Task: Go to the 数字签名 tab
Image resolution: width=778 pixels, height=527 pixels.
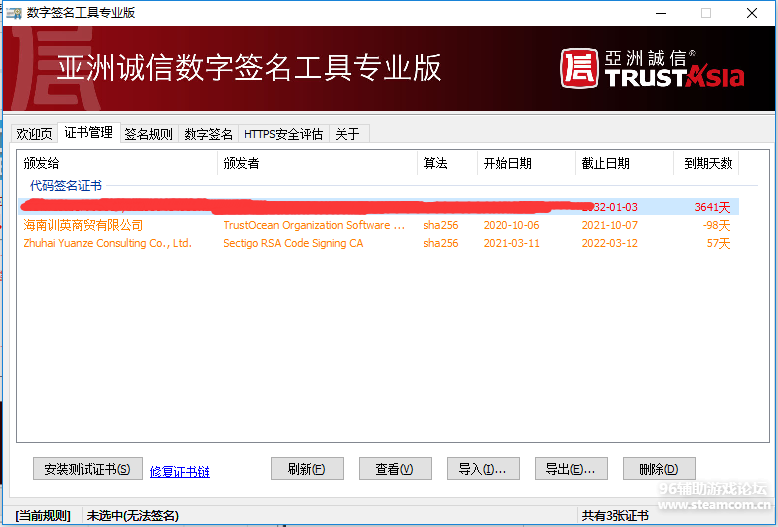Action: click(x=208, y=134)
